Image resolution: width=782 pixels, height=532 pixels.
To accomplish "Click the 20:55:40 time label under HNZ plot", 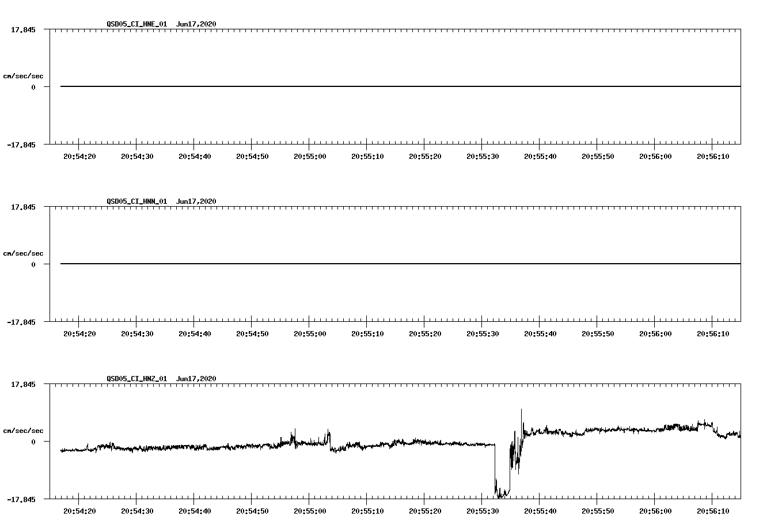I will pyautogui.click(x=540, y=511).
